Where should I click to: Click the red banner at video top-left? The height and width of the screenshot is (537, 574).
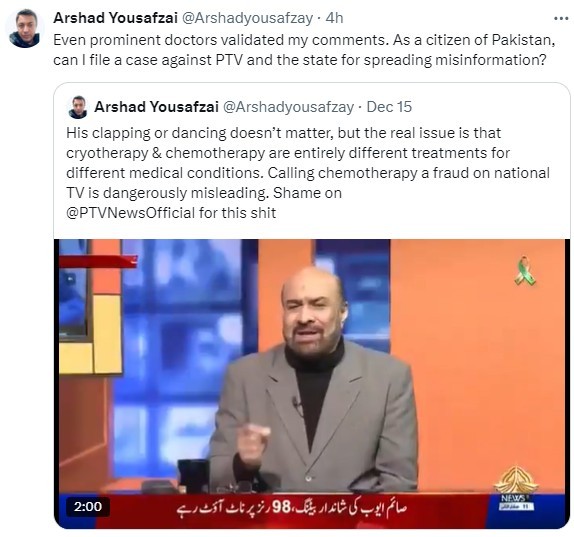tap(98, 261)
